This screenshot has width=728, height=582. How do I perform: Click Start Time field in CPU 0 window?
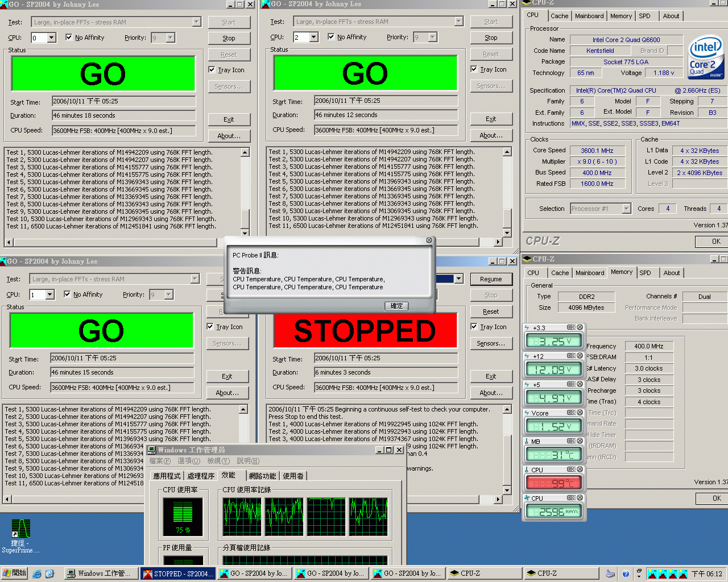coord(123,101)
